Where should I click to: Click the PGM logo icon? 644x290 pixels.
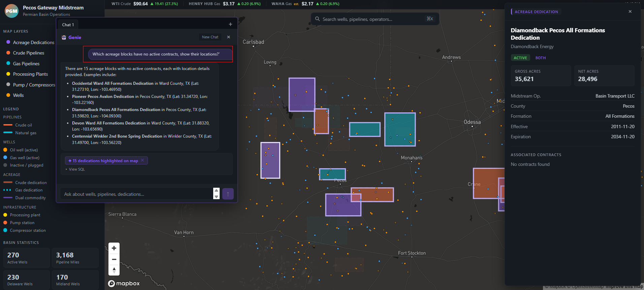click(x=11, y=11)
